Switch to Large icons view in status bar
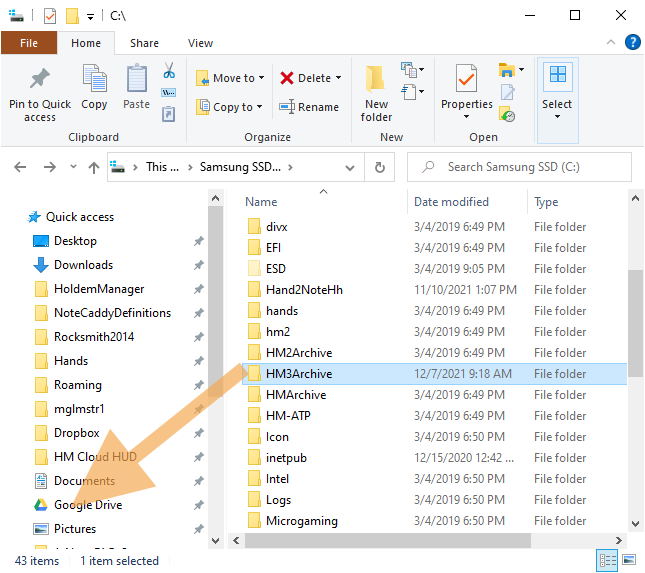The width and height of the screenshot is (645, 573). (x=629, y=560)
